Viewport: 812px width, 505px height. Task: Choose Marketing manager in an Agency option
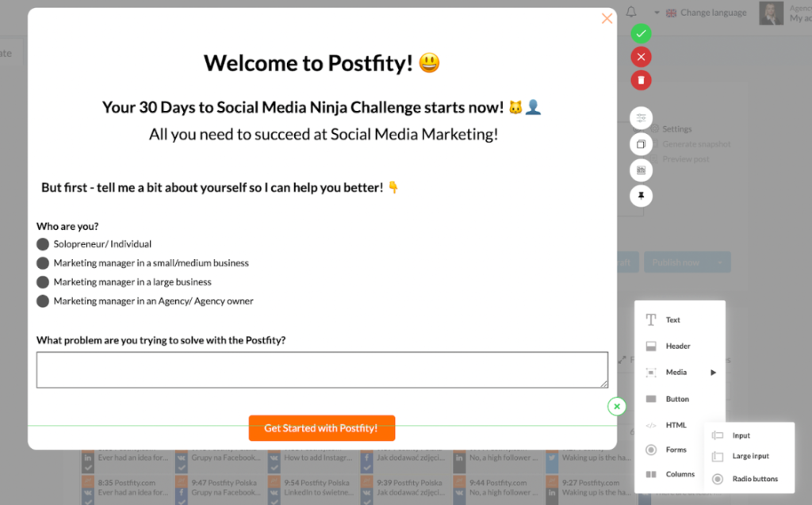pos(43,301)
